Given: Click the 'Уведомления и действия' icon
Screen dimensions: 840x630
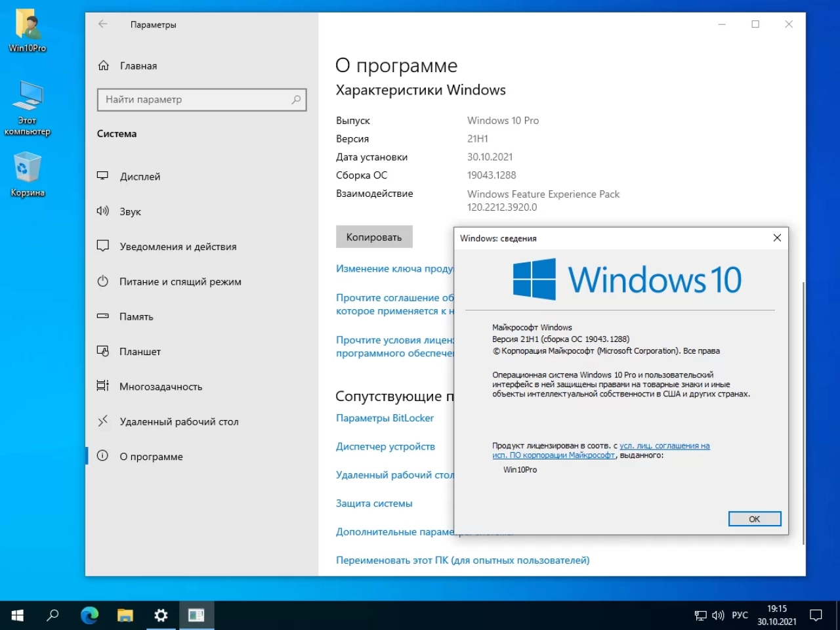Looking at the screenshot, I should coord(102,246).
